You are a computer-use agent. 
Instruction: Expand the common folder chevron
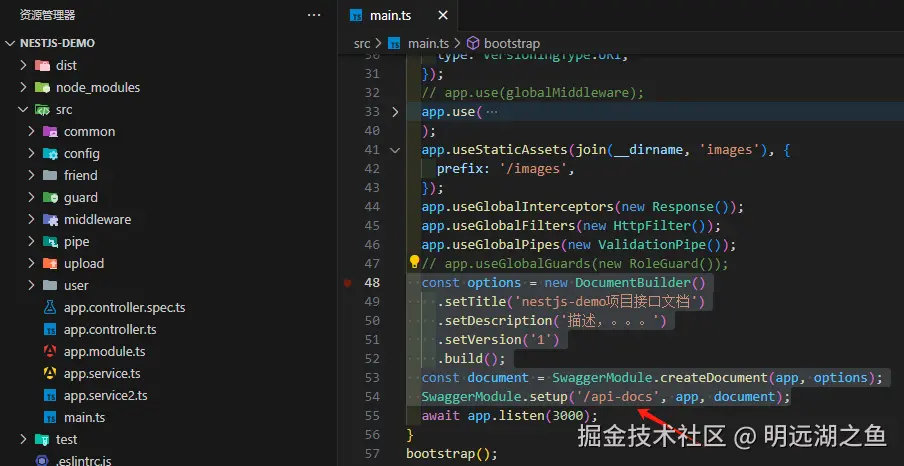click(32, 131)
